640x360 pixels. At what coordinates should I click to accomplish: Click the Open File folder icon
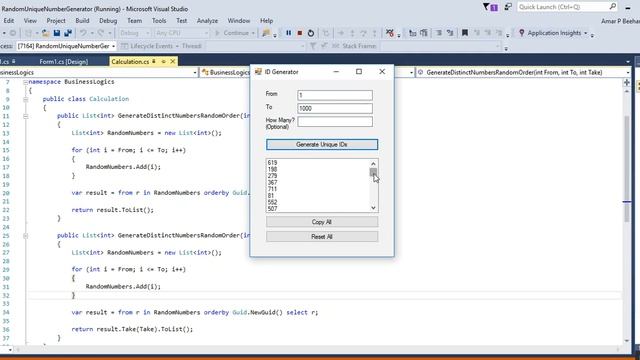point(45,33)
